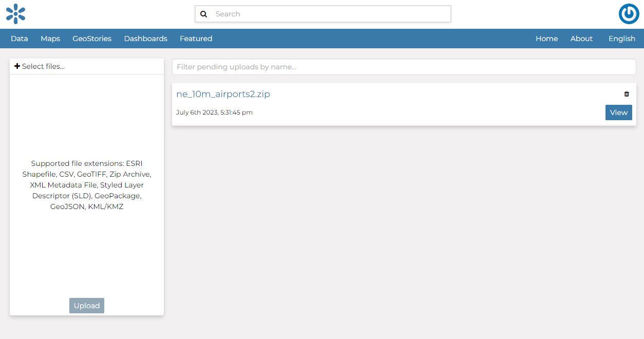Click the filter pending uploads field
This screenshot has height=339, width=644.
404,67
